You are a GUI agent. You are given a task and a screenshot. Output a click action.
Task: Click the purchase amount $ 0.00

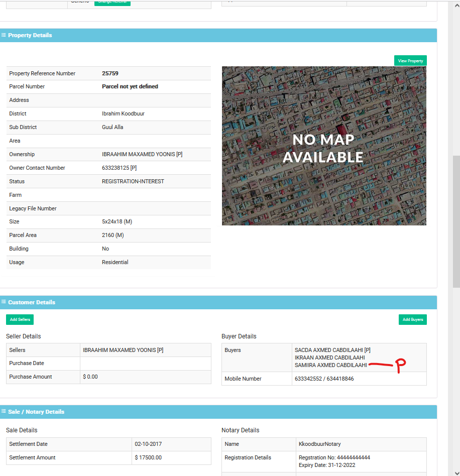(90, 377)
